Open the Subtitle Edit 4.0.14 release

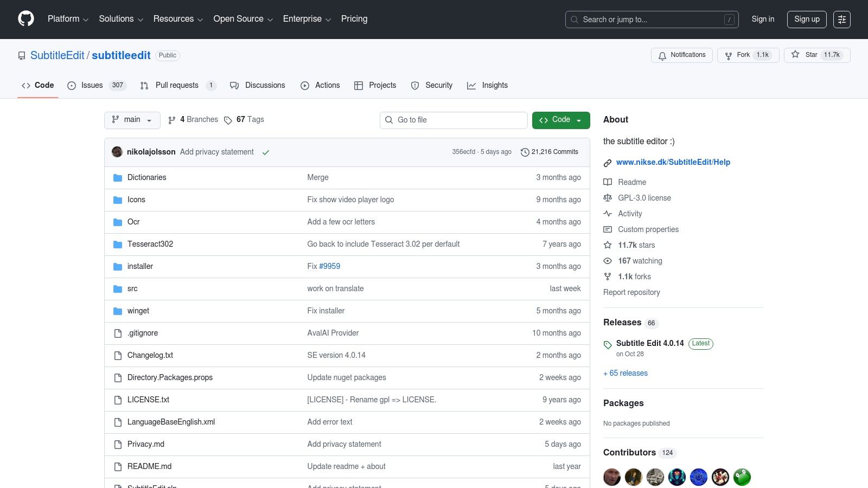(649, 343)
